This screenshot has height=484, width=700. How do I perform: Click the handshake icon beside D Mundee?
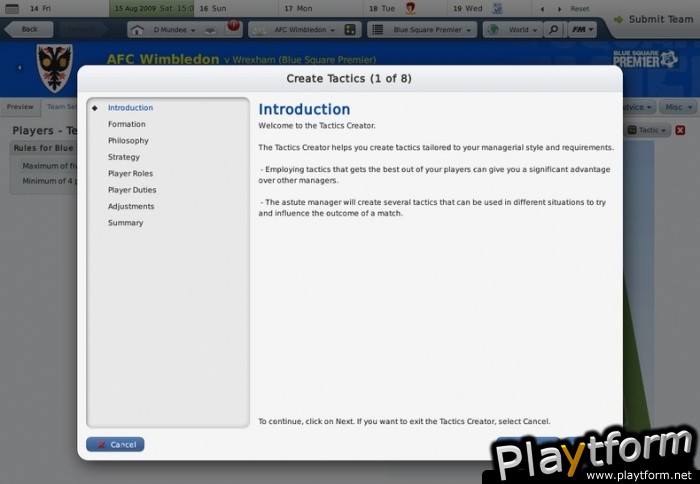pyautogui.click(x=210, y=30)
